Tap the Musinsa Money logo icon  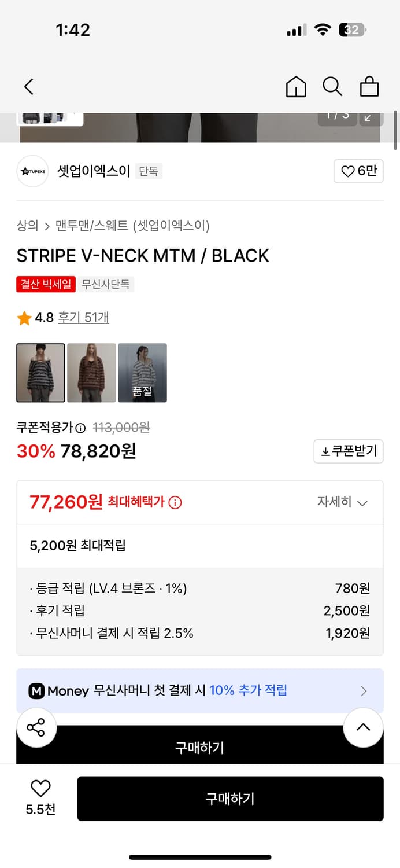(36, 690)
